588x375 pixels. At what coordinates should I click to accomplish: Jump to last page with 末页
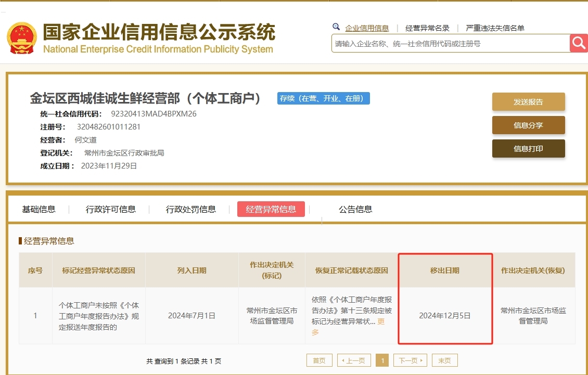click(x=444, y=360)
